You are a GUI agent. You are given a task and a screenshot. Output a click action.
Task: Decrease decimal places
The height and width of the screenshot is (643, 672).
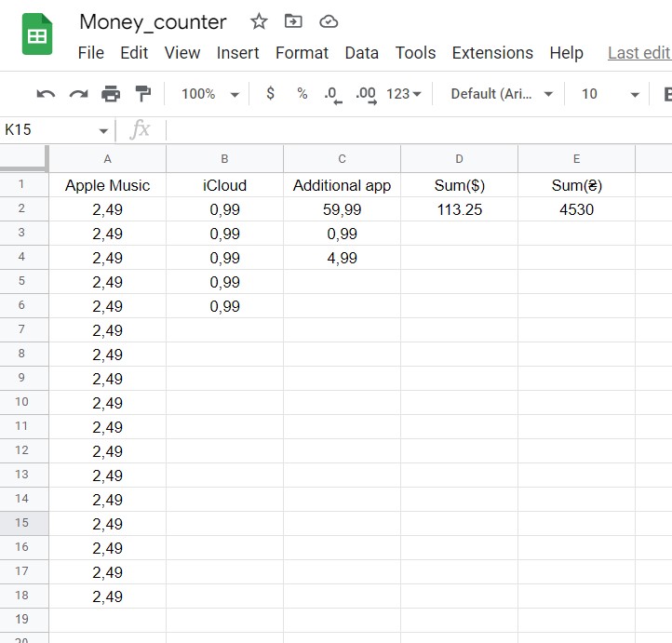[x=333, y=95]
